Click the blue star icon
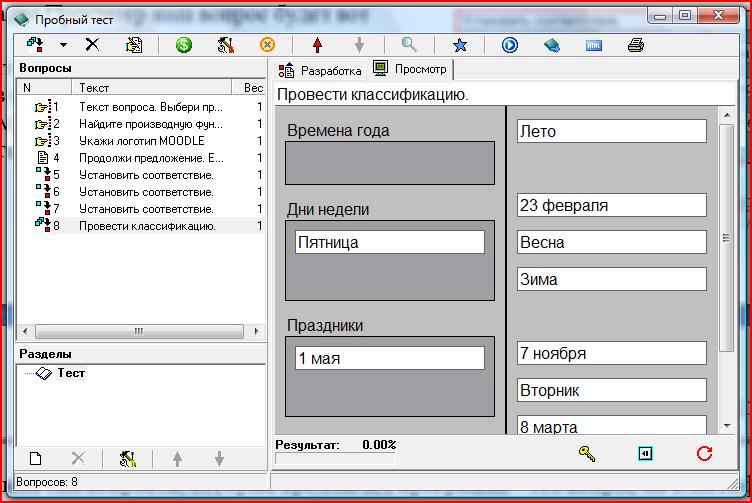This screenshot has width=752, height=503. pos(459,45)
